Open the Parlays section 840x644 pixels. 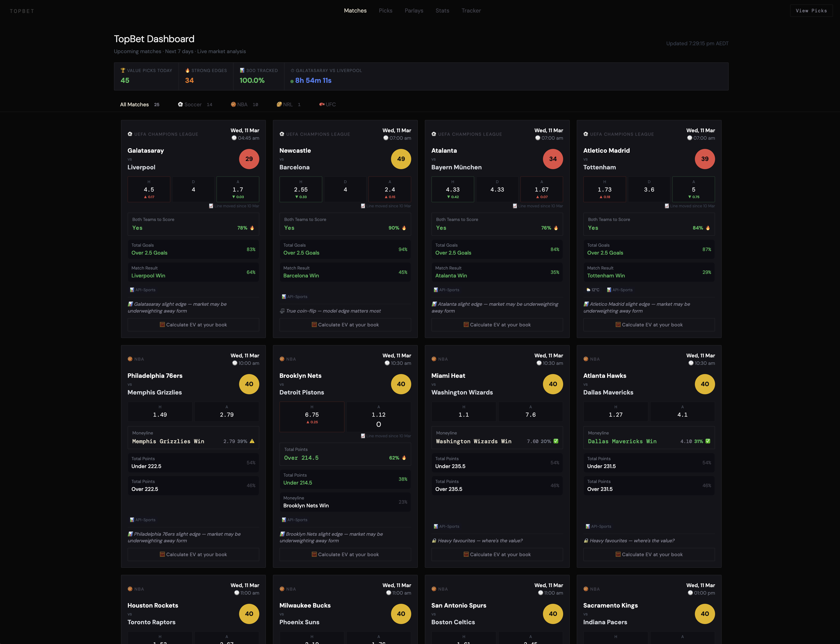pyautogui.click(x=414, y=10)
